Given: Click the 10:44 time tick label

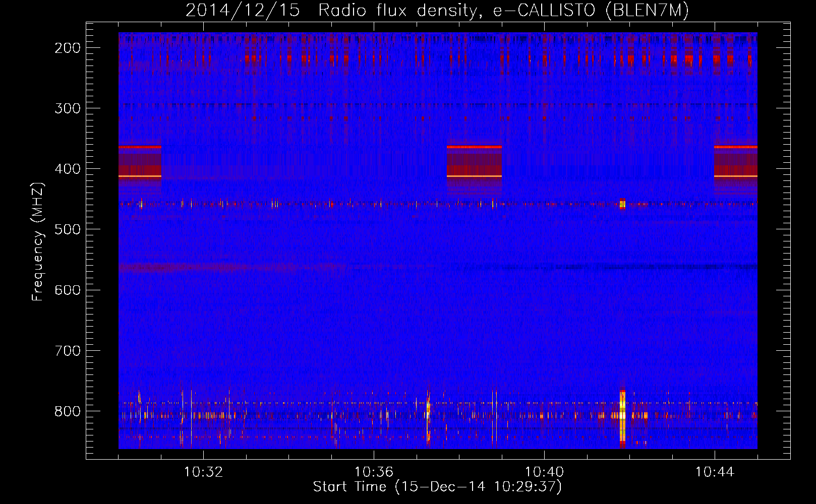Looking at the screenshot, I should [715, 472].
